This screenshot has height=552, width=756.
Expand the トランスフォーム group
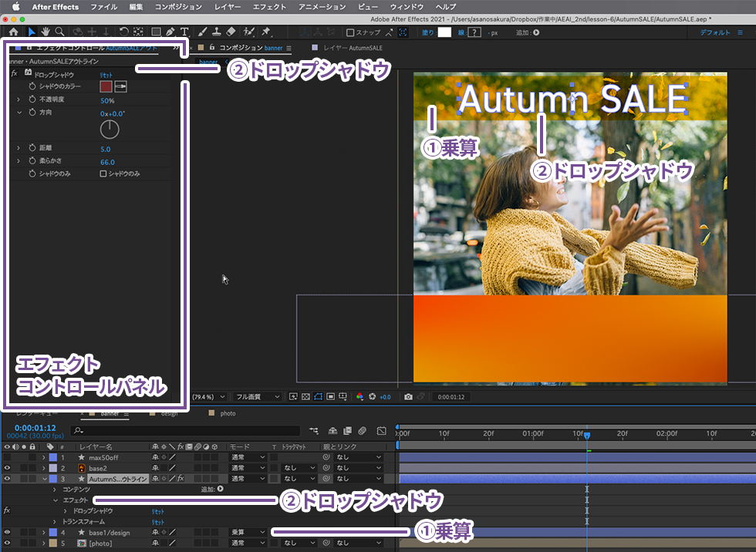click(x=55, y=522)
